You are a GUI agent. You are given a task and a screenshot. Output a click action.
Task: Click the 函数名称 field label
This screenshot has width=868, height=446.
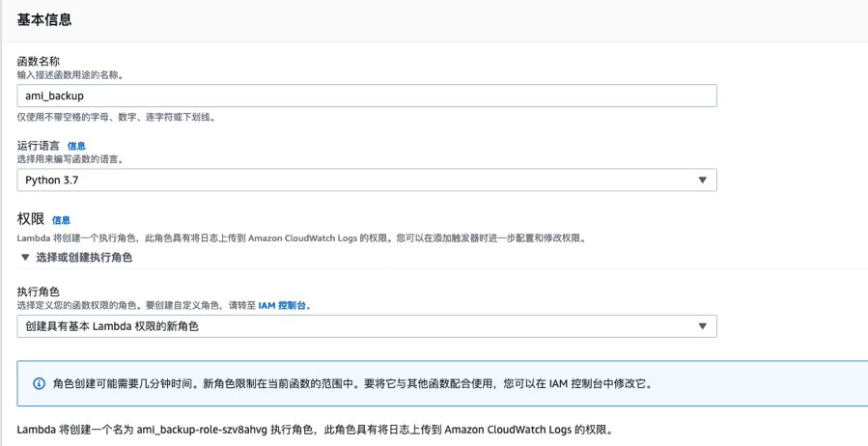click(x=39, y=61)
